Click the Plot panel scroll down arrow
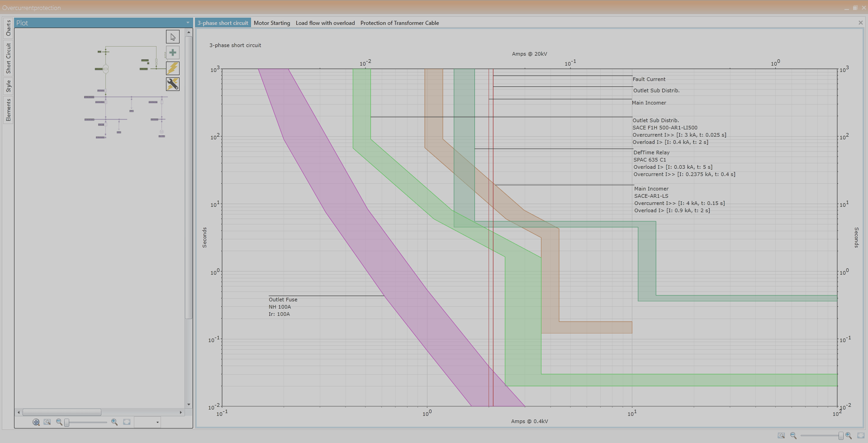The image size is (868, 443). coord(189,405)
